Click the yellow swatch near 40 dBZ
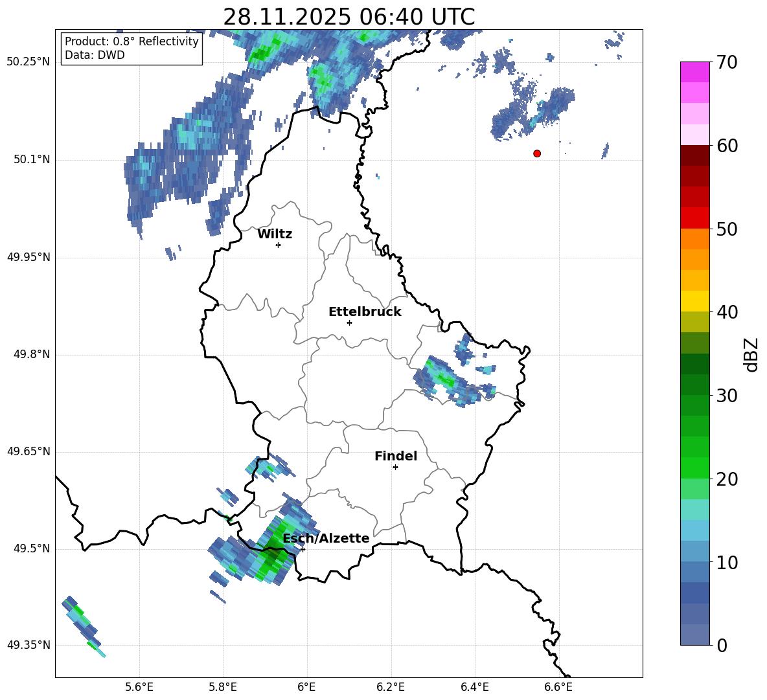 (694, 301)
